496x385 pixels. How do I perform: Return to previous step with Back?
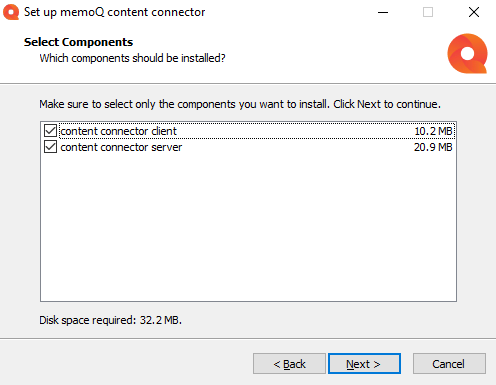click(x=289, y=364)
